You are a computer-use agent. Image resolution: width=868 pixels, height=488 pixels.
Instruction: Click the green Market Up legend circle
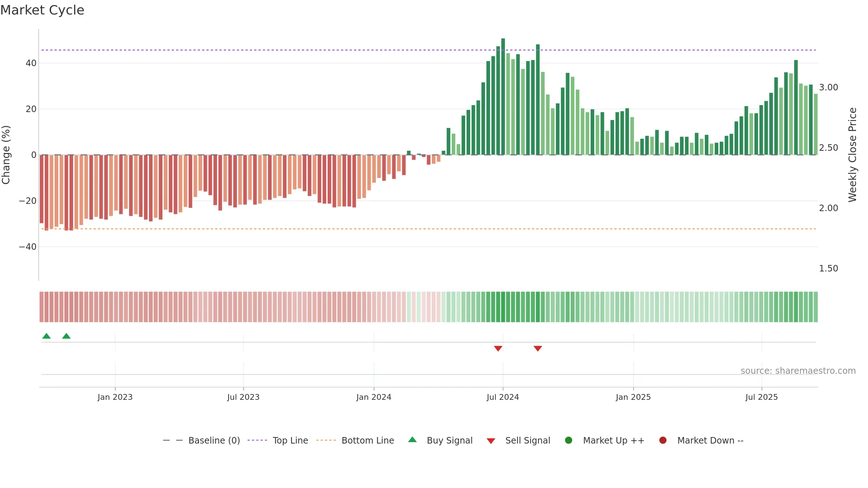coord(569,440)
